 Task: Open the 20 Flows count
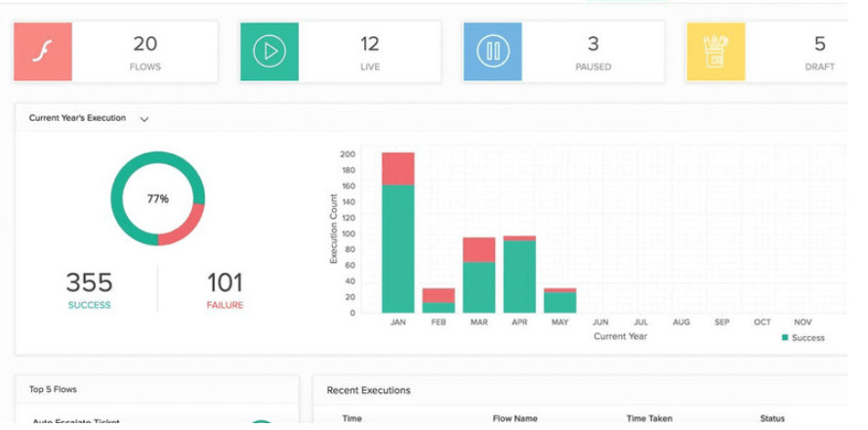pos(145,44)
